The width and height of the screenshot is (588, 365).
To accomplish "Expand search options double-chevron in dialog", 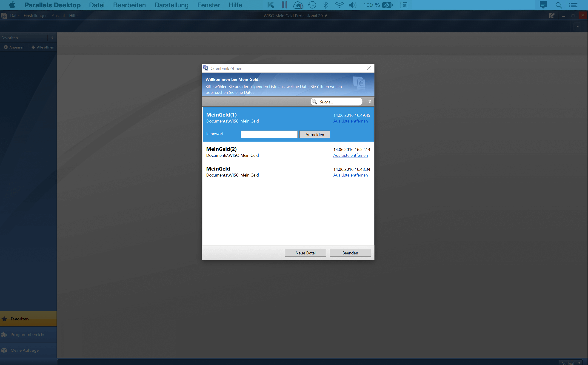I will (370, 102).
